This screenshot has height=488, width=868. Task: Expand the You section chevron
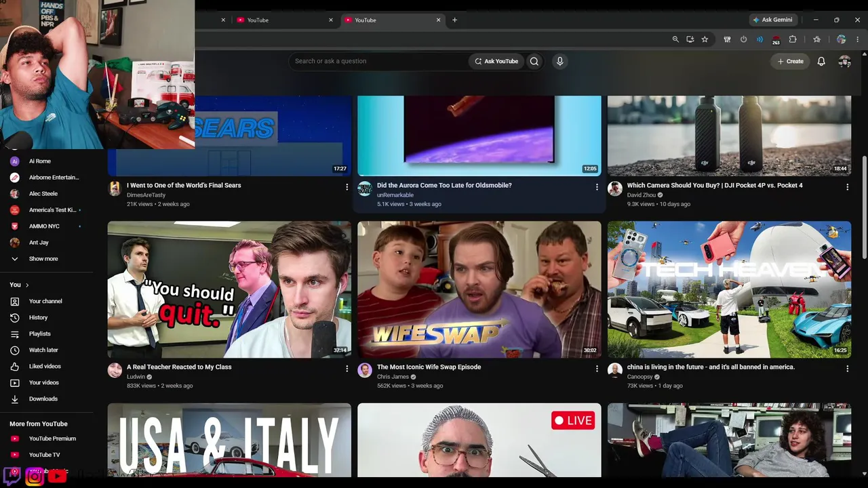pyautogui.click(x=27, y=285)
